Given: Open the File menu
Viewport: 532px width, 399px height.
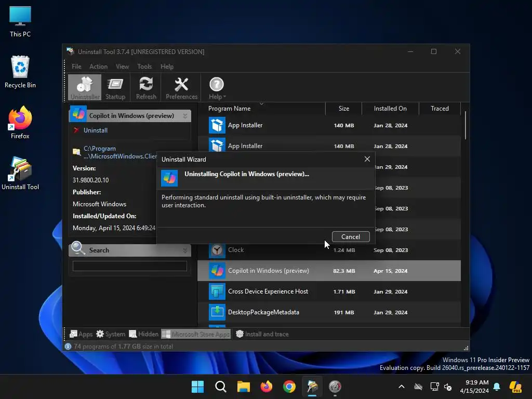Looking at the screenshot, I should pyautogui.click(x=76, y=66).
